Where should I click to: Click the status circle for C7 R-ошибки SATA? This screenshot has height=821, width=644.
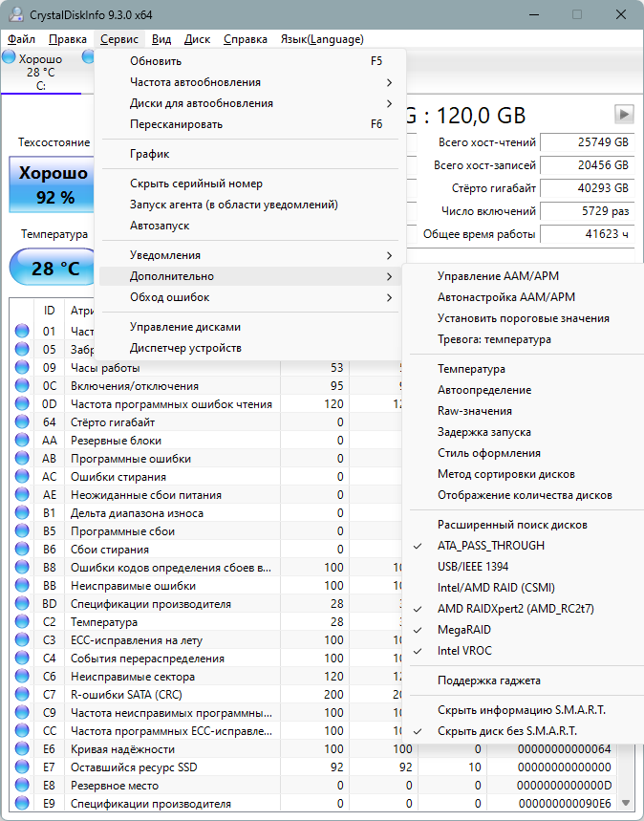point(22,694)
